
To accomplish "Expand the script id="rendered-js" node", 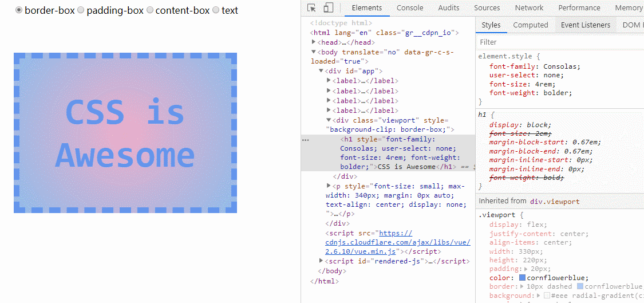I will (321, 261).
